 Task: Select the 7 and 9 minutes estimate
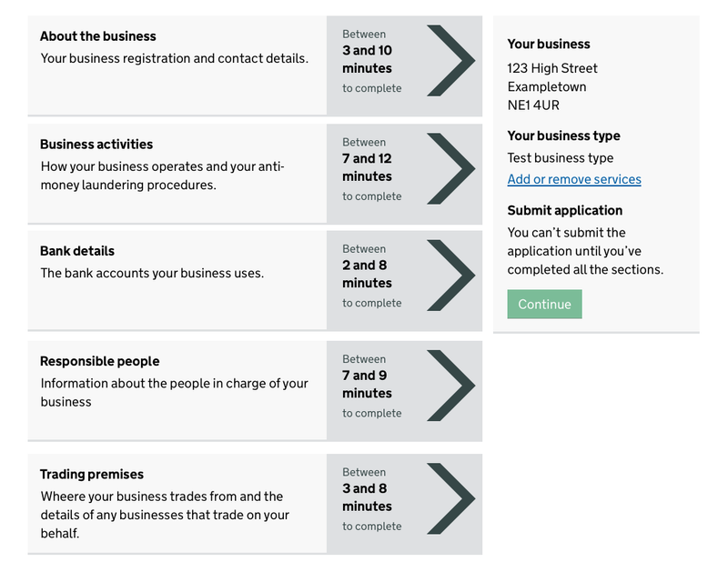(368, 384)
